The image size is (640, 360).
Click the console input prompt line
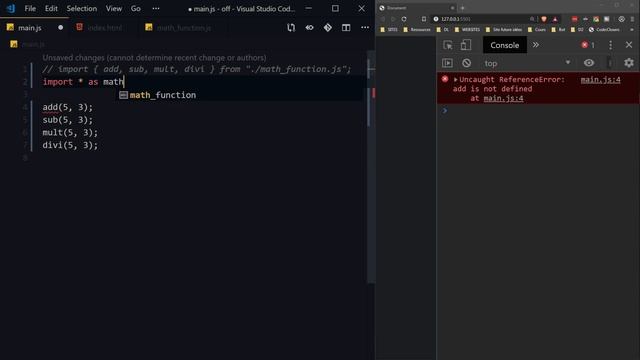point(538,111)
